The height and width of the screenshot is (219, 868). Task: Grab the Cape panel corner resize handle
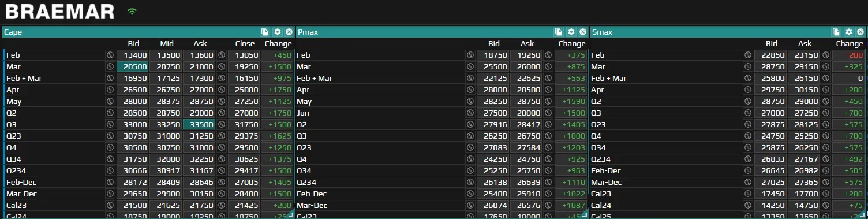[x=290, y=214]
